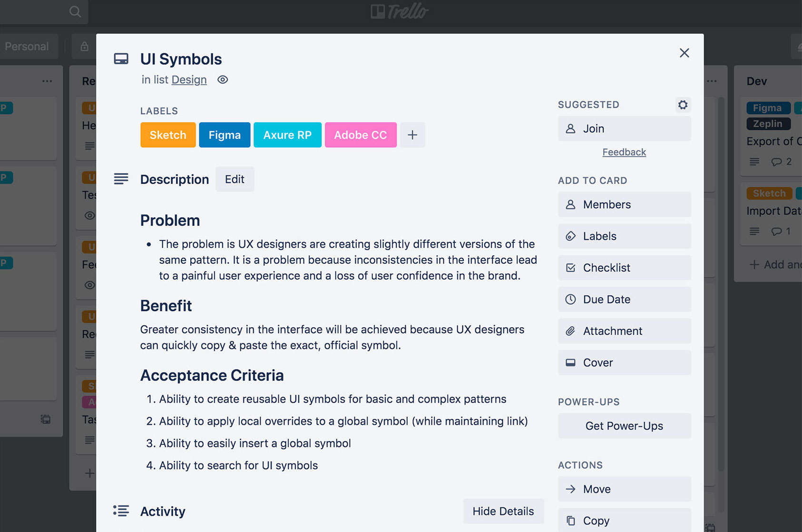This screenshot has height=532, width=802.
Task: Click the Sketch label on Import Data card
Action: [769, 193]
